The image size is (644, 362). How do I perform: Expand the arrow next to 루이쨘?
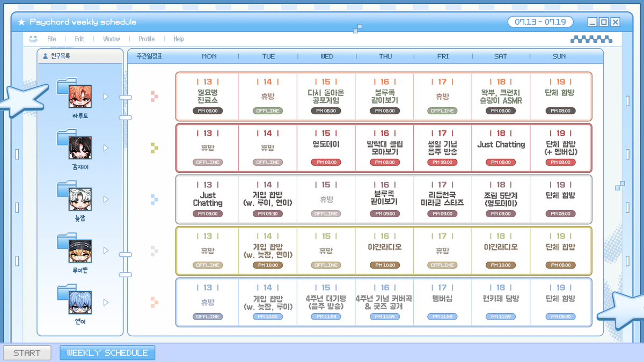click(x=106, y=251)
